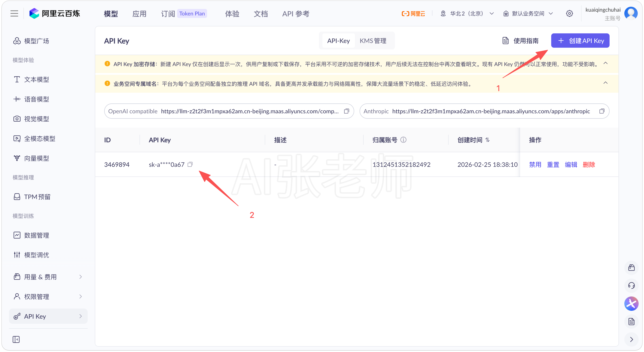Click the 创建 API Key button
The height and width of the screenshot is (352, 644).
point(580,41)
